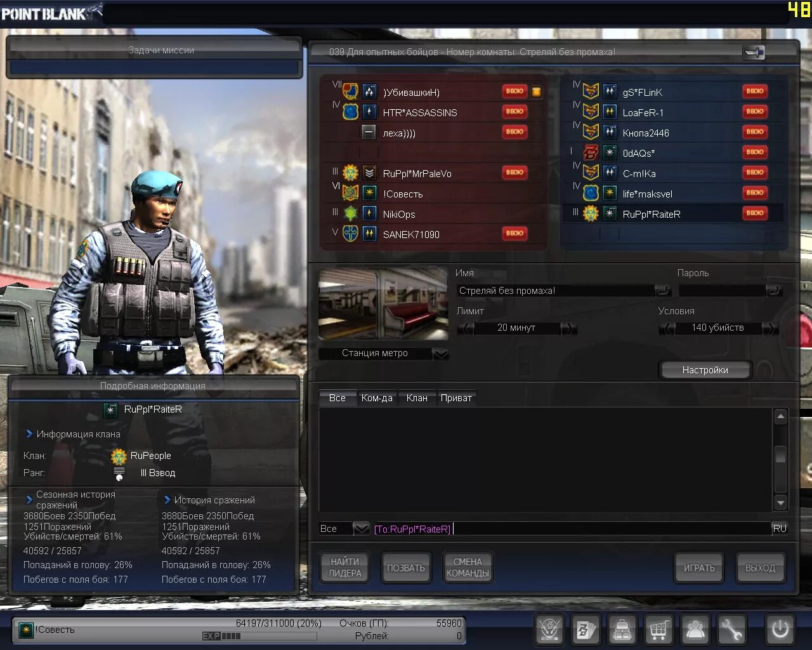Open the PB cards mission icon
Screen dimensions: 812x650
tap(586, 629)
